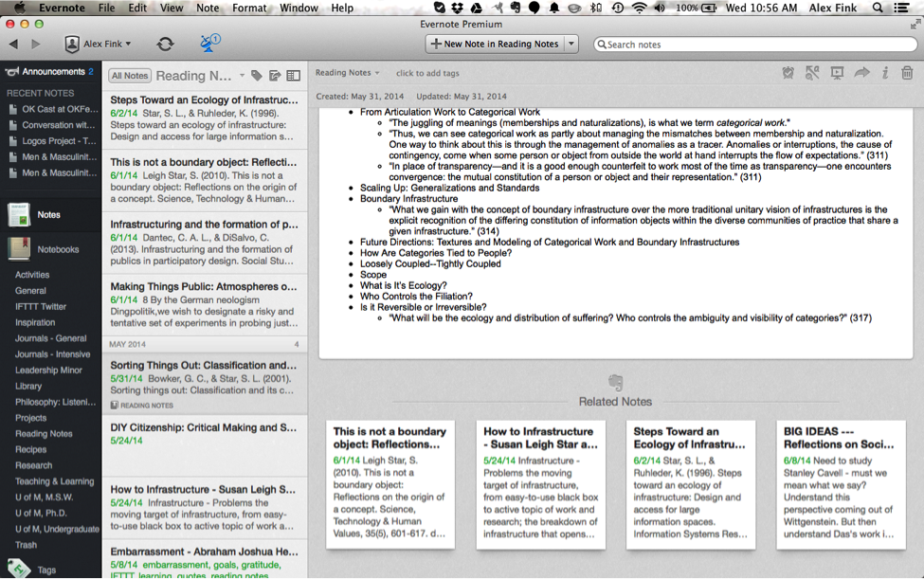Start presentation mode for this note
The width and height of the screenshot is (924, 579).
[x=837, y=73]
